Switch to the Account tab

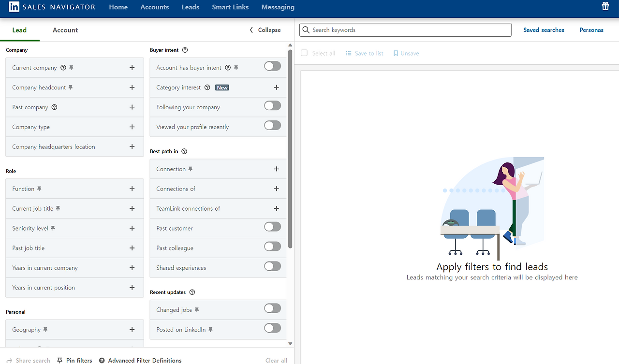65,30
